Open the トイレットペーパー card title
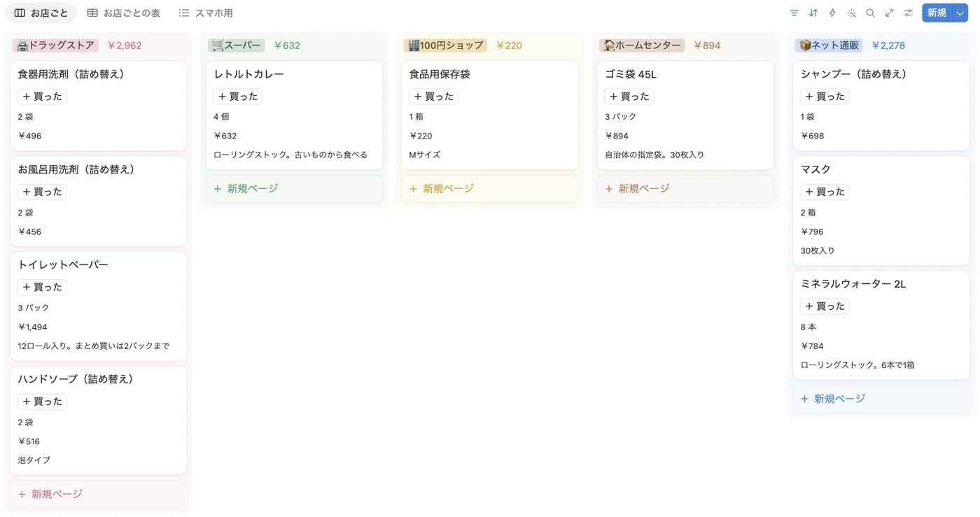980x517 pixels. [63, 265]
